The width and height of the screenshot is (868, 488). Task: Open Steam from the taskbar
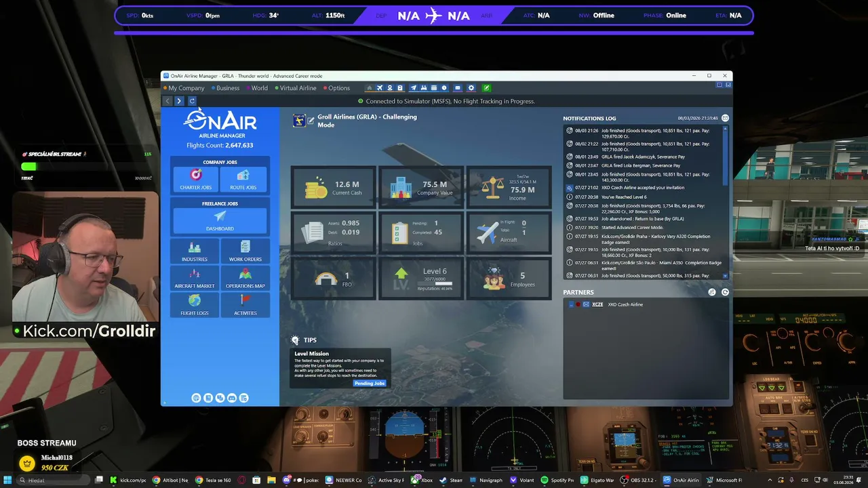coord(451,480)
